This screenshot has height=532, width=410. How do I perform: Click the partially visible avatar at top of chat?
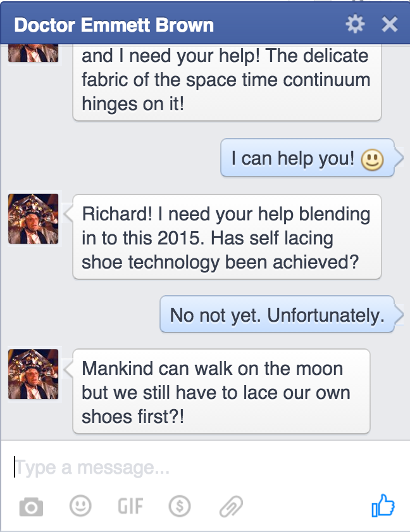point(34,53)
